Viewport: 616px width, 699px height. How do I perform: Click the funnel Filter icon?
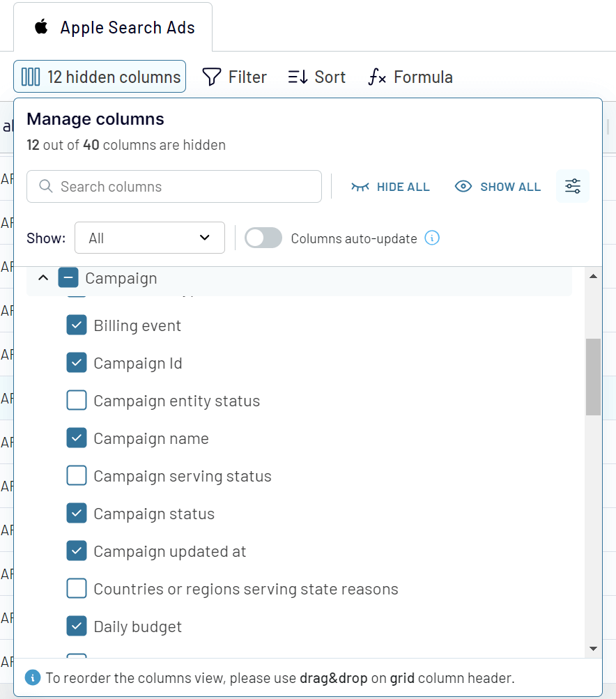pos(212,77)
